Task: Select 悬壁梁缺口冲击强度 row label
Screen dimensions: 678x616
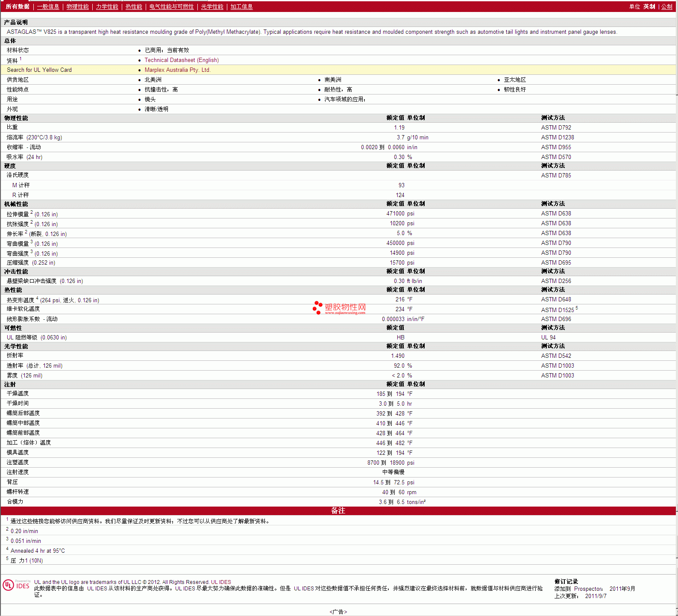Action: tap(45, 281)
